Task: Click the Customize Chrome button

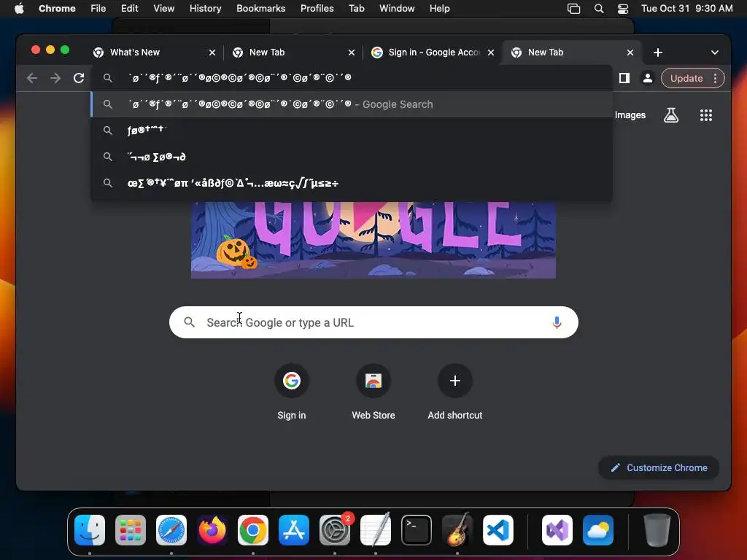Action: click(x=659, y=467)
